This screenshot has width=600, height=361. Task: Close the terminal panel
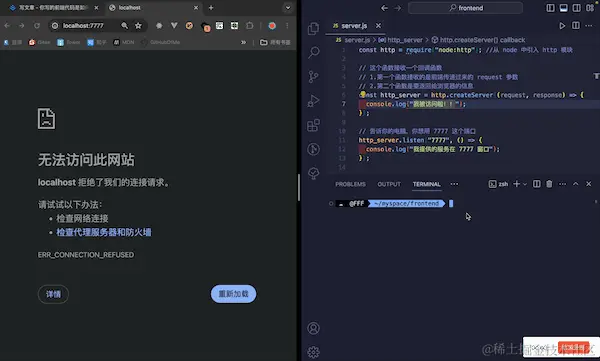(589, 184)
